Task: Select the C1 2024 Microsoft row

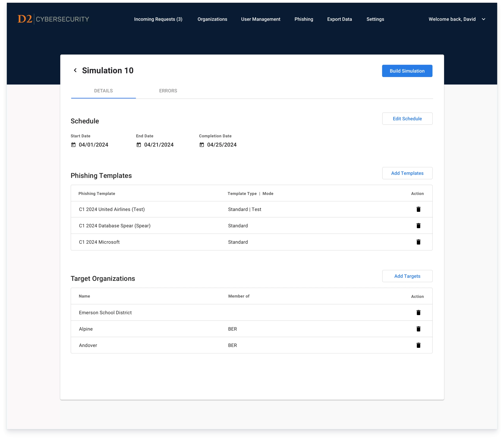Action: 252,242
